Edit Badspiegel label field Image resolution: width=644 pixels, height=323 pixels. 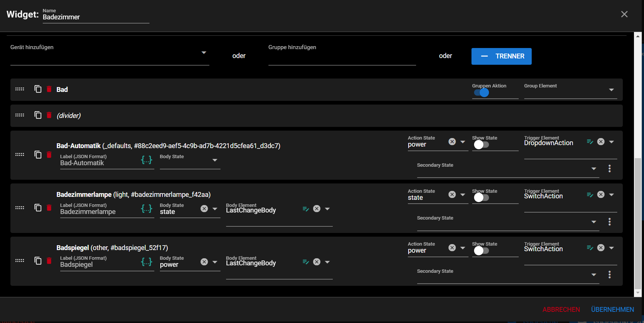click(100, 265)
